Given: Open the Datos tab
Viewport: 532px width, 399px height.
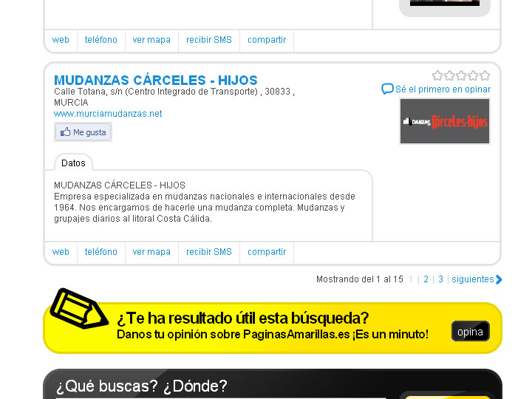Looking at the screenshot, I should 73,163.
